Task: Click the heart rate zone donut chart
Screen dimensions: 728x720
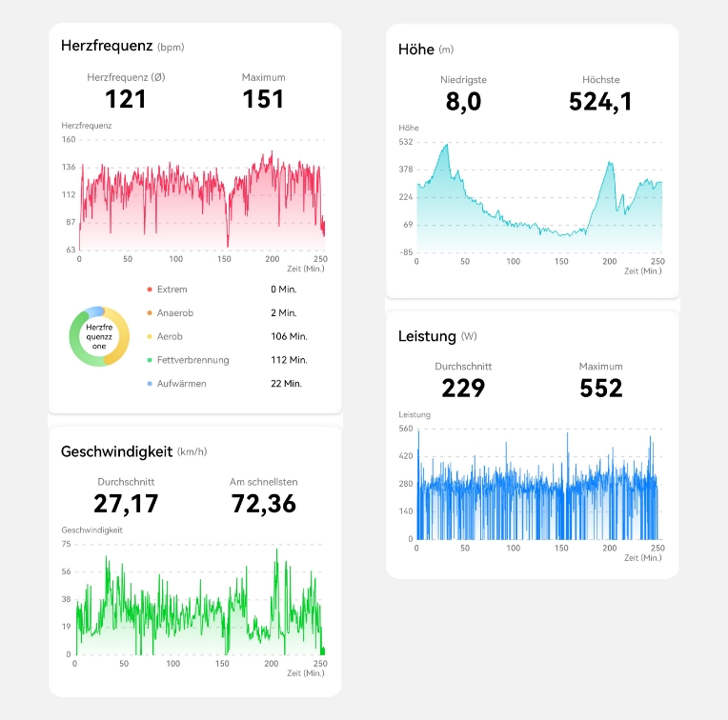Action: pyautogui.click(x=99, y=337)
